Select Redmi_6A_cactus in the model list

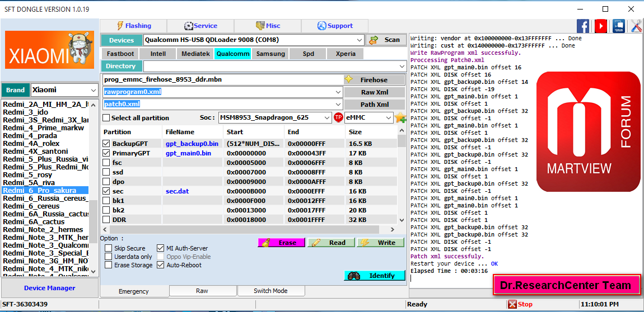[34, 222]
